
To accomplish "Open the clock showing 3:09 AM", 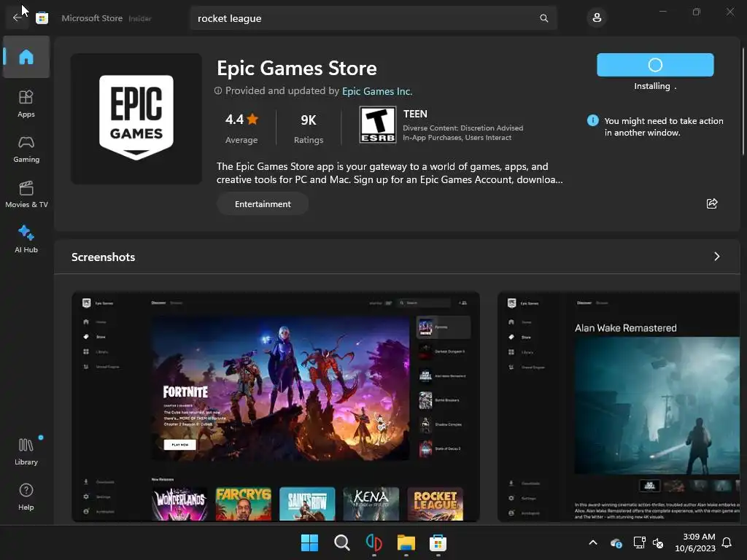I will (695, 542).
